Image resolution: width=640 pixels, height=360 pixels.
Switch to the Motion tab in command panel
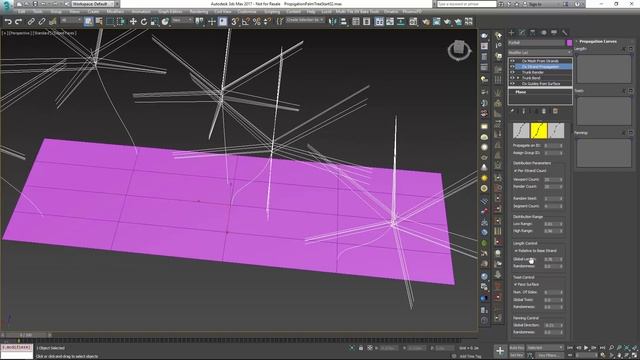click(x=543, y=32)
